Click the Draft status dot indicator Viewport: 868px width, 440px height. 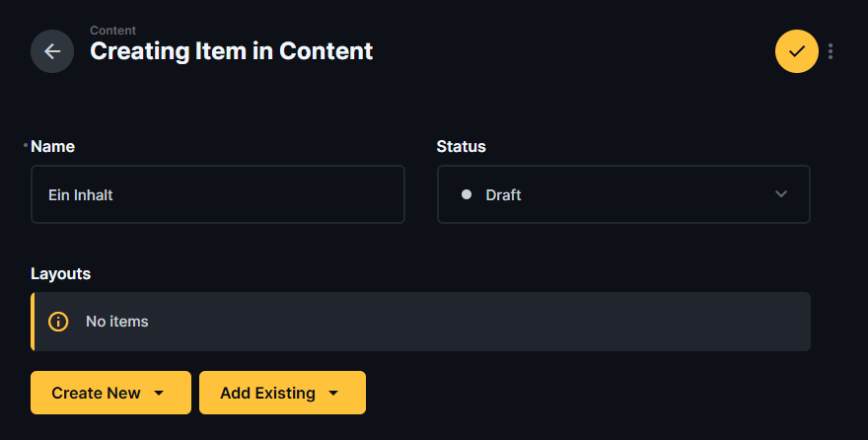[x=467, y=194]
